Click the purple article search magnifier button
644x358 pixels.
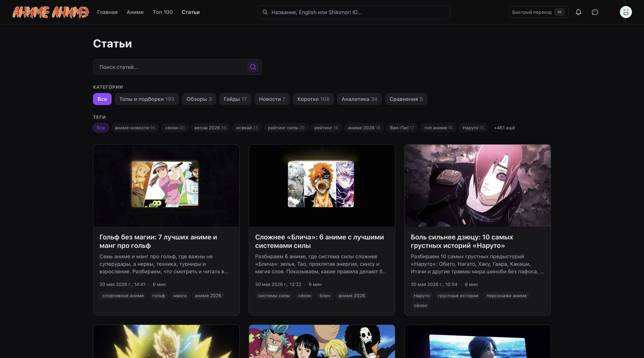point(253,67)
